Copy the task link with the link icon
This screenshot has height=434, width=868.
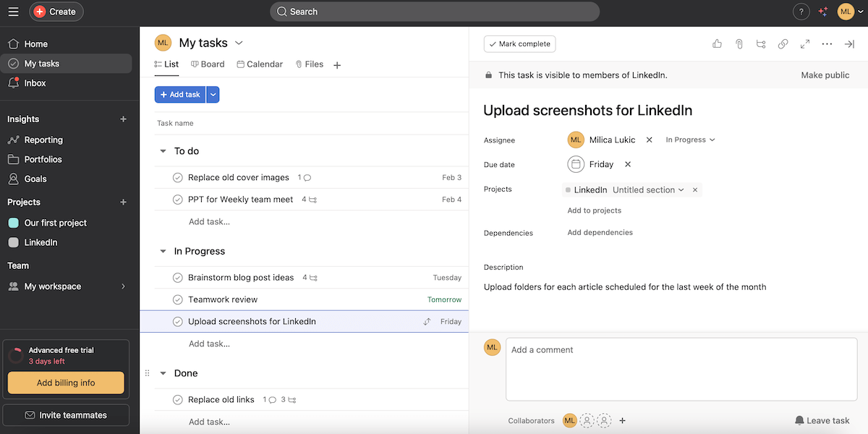pyautogui.click(x=783, y=43)
